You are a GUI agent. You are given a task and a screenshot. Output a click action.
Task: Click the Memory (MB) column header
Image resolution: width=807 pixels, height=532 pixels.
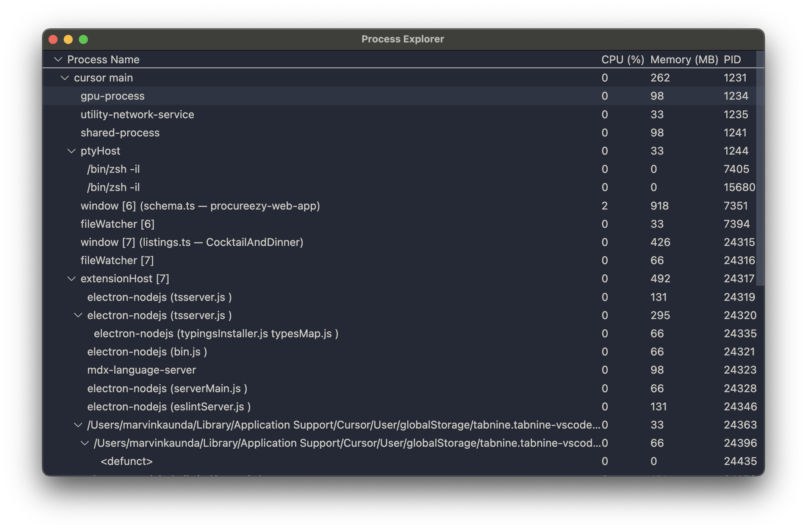click(x=684, y=59)
